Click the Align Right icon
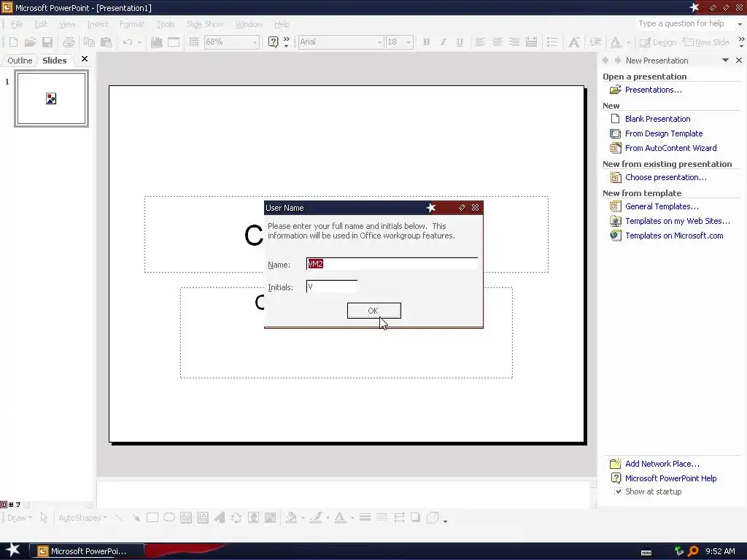 [x=514, y=42]
